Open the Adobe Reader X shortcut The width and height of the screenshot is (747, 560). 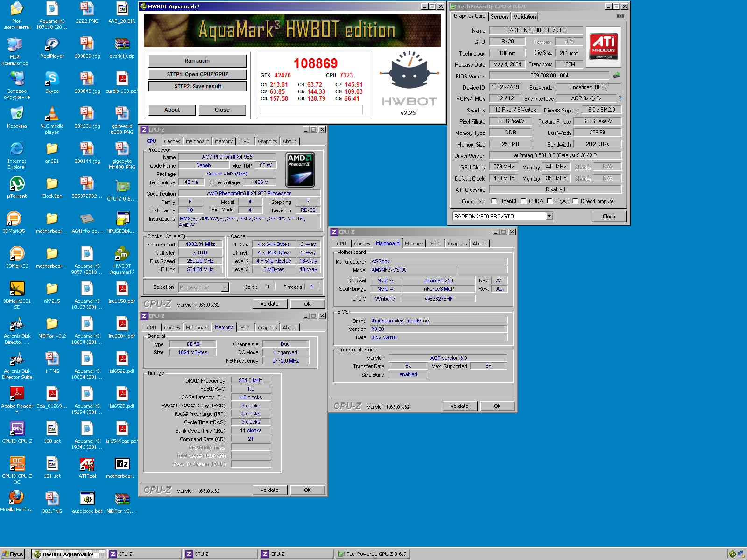[x=17, y=394]
